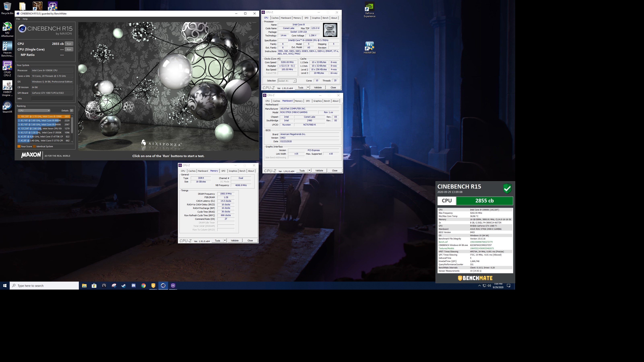Click Validate in top CPU-Z window
644x362 pixels.
pos(318,88)
